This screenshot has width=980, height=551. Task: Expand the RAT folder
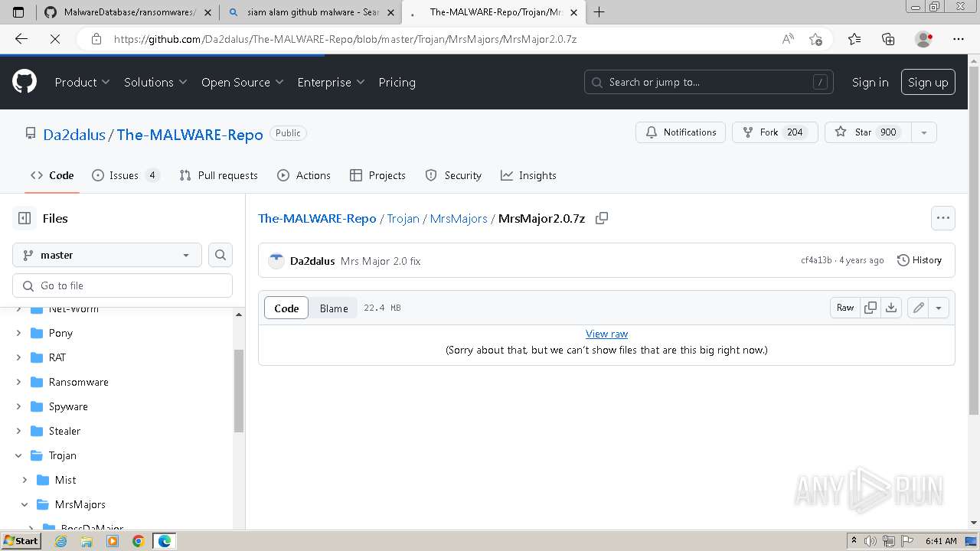click(18, 357)
